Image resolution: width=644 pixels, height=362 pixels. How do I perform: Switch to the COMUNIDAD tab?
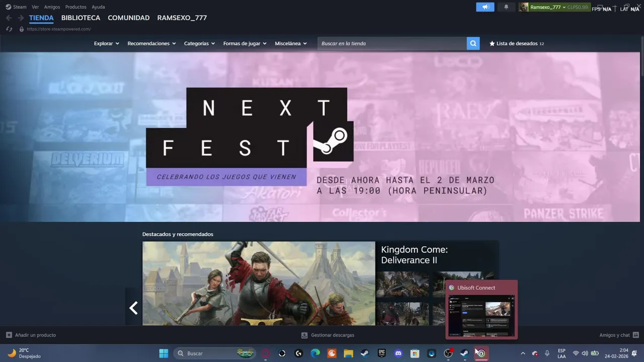(128, 18)
